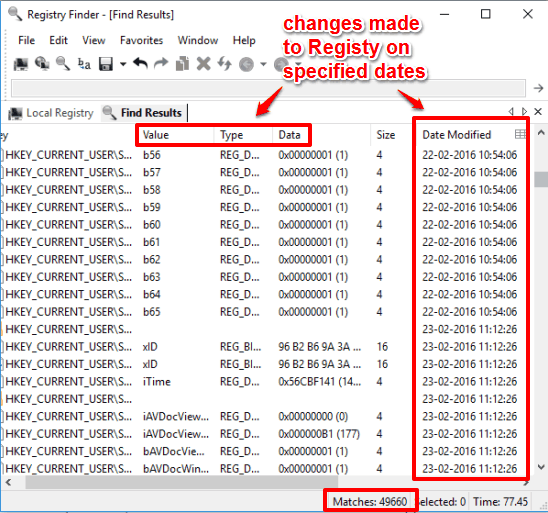The height and width of the screenshot is (513, 548).
Task: Click the Redo arrow icon
Action: click(x=161, y=64)
